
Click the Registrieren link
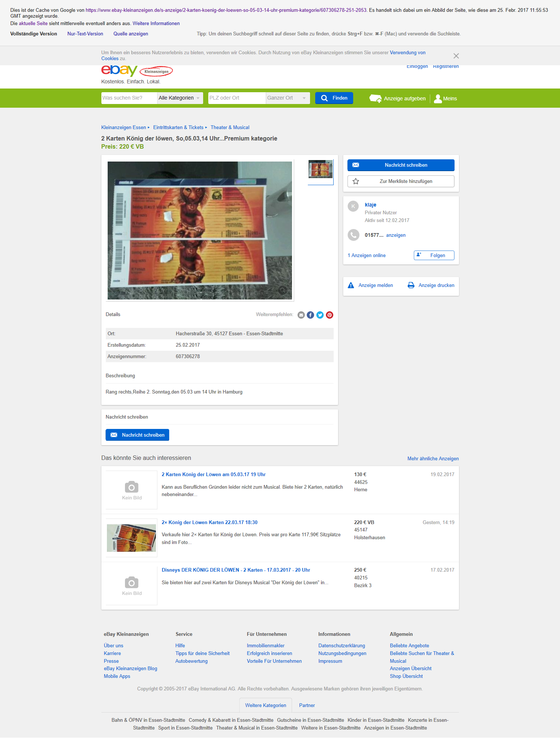coord(446,66)
